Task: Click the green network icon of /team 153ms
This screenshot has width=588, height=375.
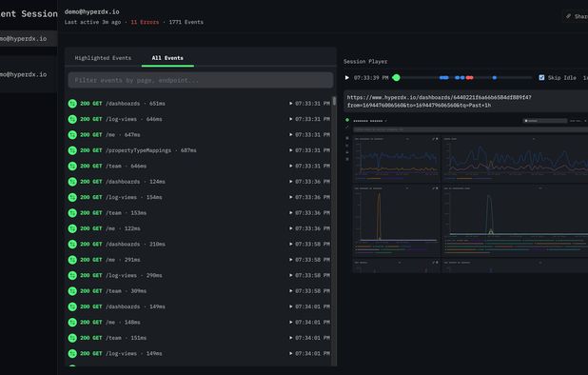Action: click(x=72, y=213)
